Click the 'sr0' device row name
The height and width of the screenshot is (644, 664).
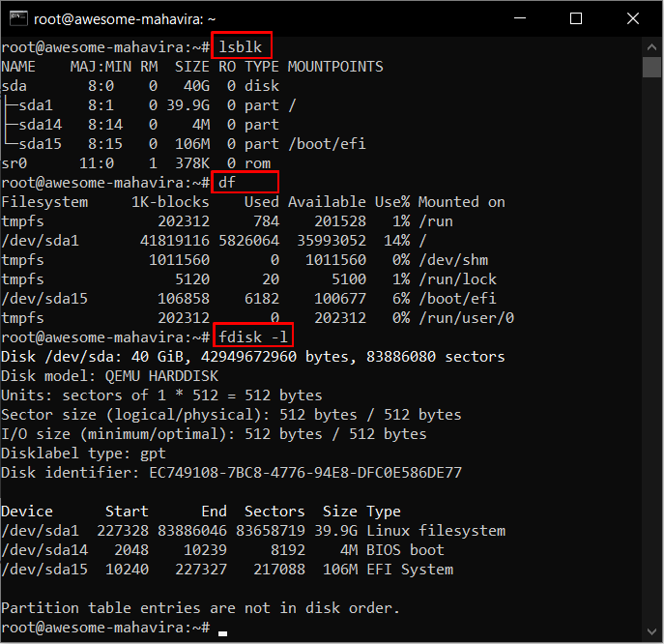[x=14, y=163]
